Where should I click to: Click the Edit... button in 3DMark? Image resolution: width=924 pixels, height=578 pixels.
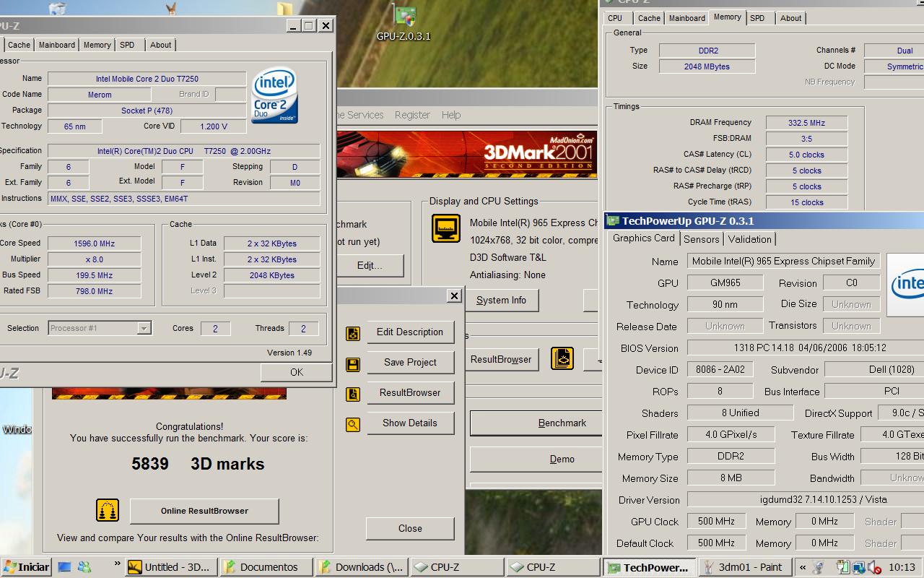[370, 266]
